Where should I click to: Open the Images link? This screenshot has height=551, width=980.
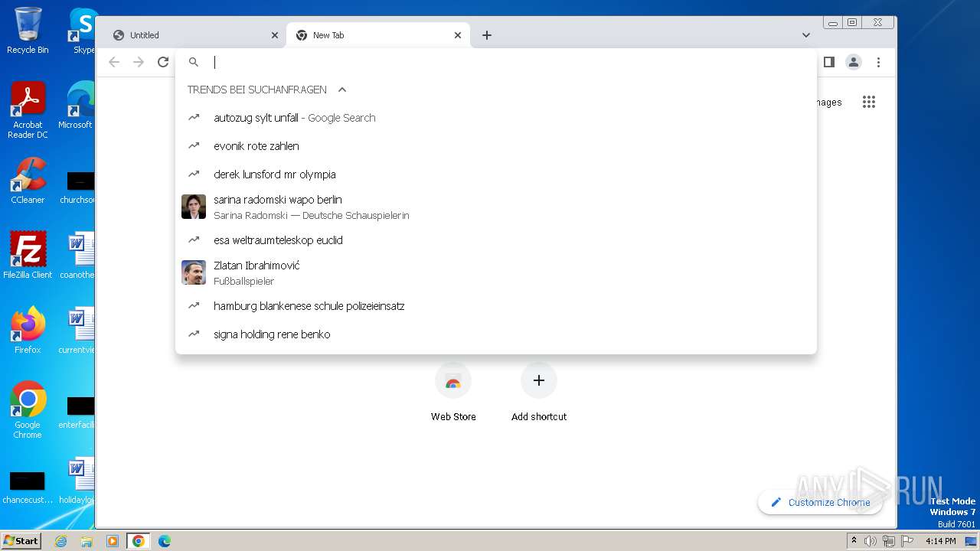pyautogui.click(x=828, y=103)
